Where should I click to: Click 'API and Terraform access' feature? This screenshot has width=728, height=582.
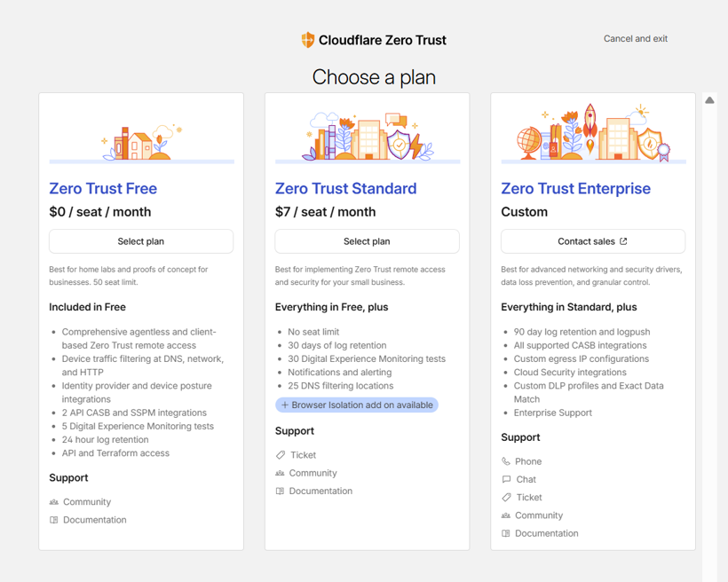click(115, 453)
